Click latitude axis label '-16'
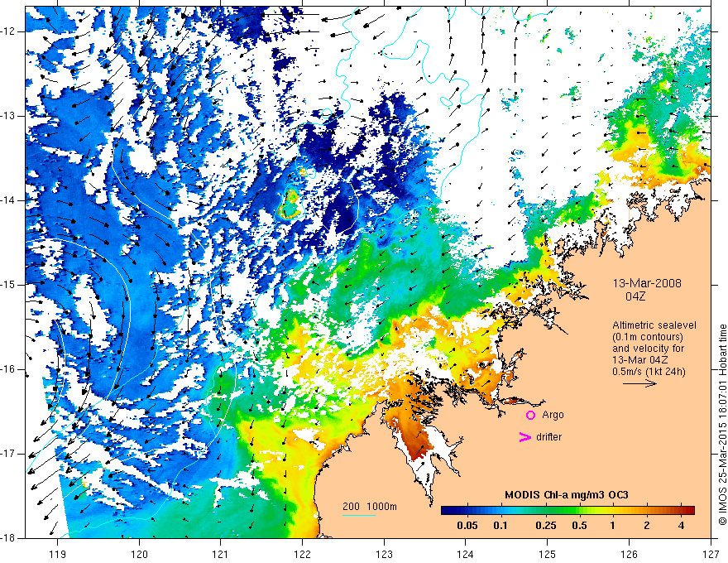728x563 pixels. (x=9, y=369)
